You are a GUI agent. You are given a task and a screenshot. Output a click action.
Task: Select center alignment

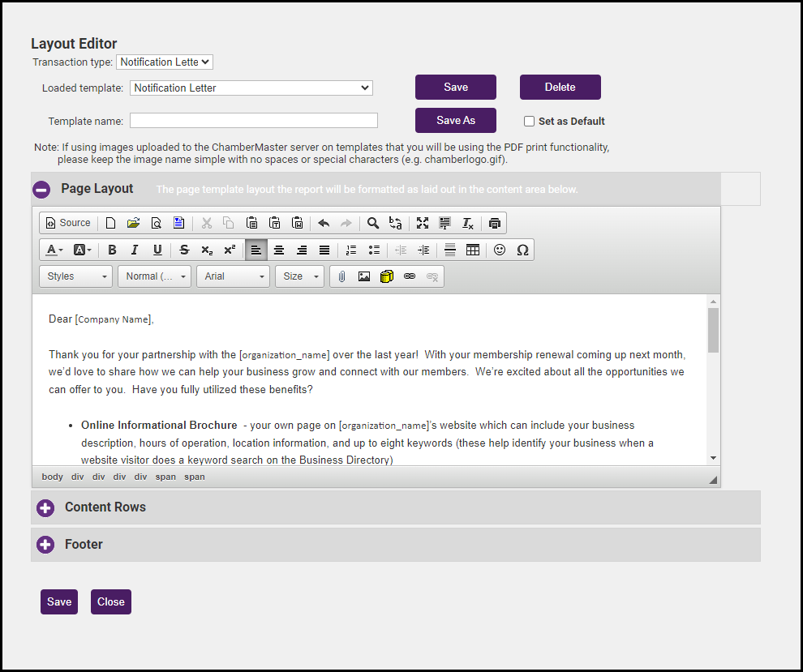(x=278, y=250)
